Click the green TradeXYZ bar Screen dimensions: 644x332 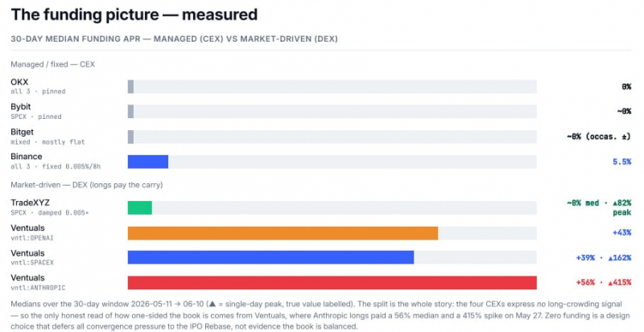pos(139,207)
